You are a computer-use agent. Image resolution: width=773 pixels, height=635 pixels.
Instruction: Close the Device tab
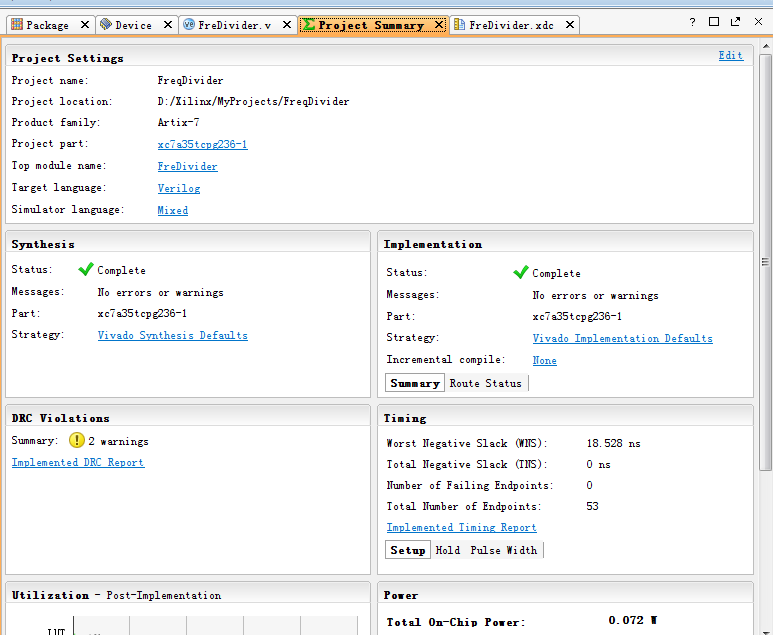[167, 25]
